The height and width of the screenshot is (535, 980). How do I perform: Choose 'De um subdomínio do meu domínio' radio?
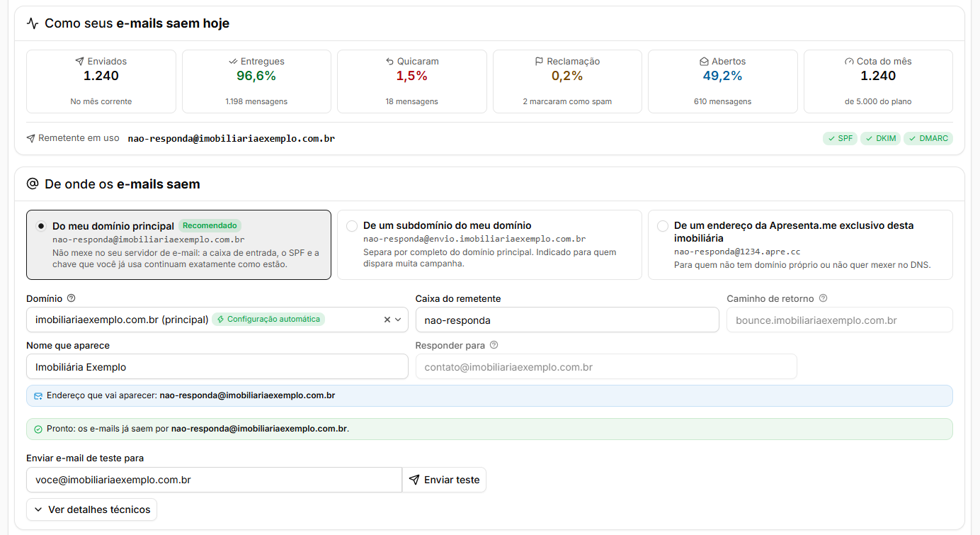coord(352,226)
